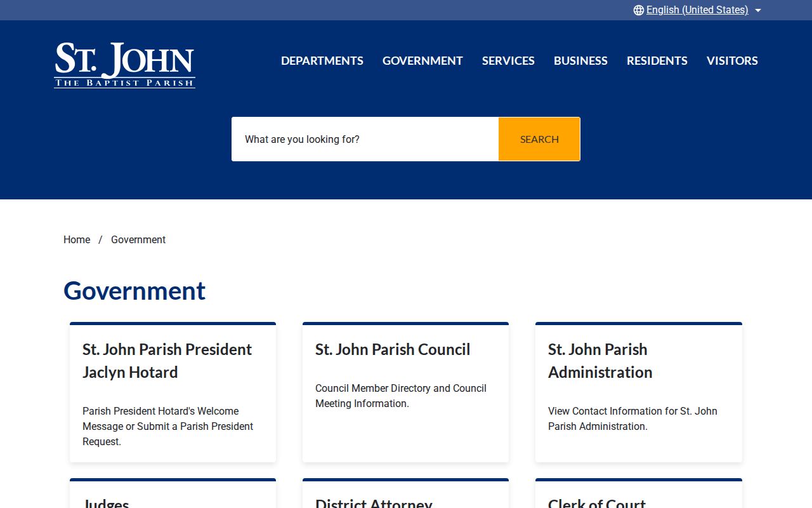Click the St. John the Baptist Parish logo
Viewport: 812px width, 508px height.
point(124,65)
